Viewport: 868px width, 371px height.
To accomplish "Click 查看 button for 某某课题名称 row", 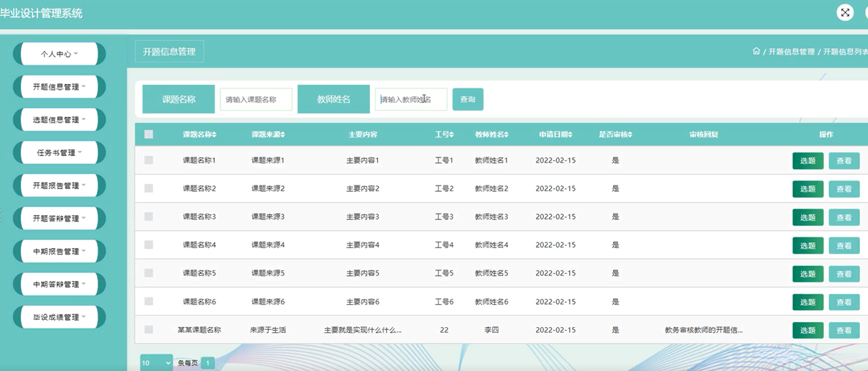I will point(844,331).
